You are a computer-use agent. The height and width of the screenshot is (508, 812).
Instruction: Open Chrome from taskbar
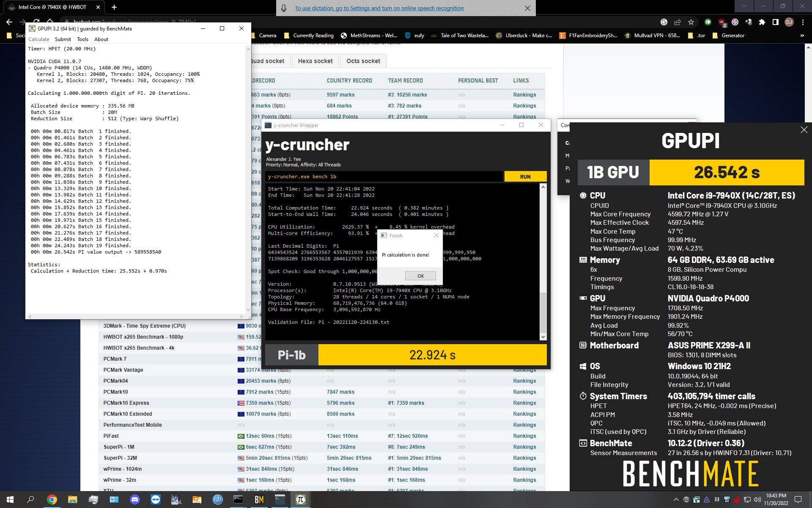click(52, 500)
